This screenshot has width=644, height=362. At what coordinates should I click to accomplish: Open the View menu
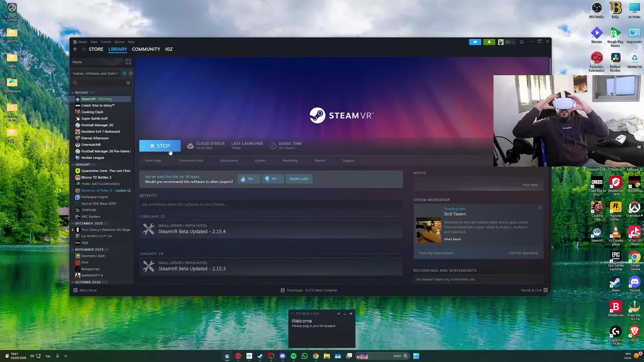click(x=94, y=42)
